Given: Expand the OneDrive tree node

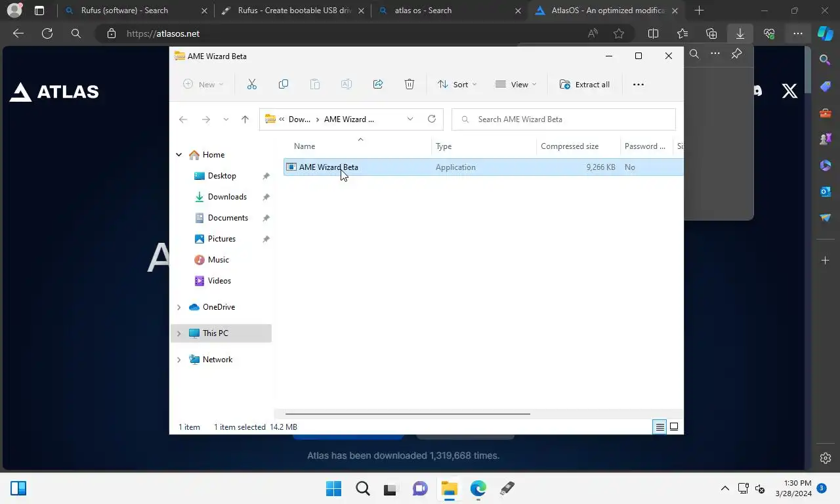Looking at the screenshot, I should coord(178,307).
